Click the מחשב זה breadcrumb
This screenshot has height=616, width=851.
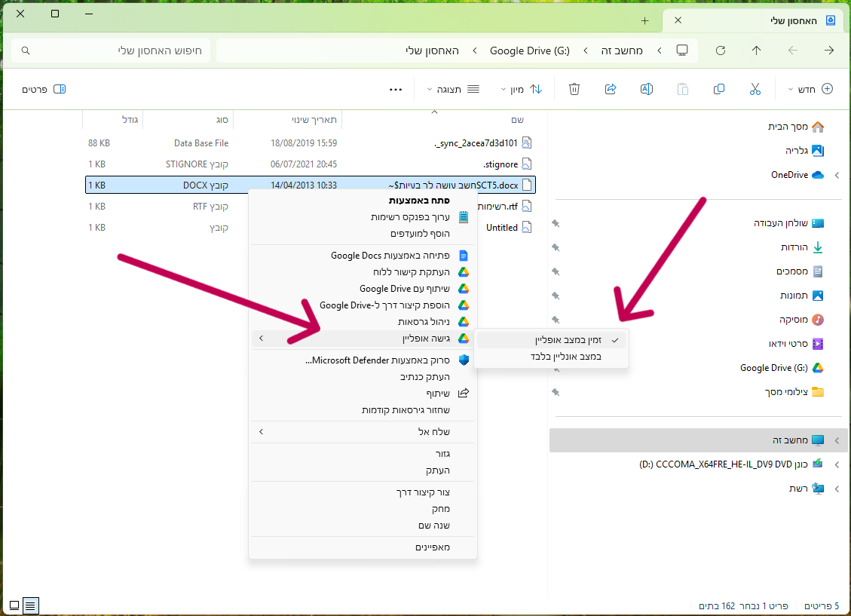tap(622, 51)
